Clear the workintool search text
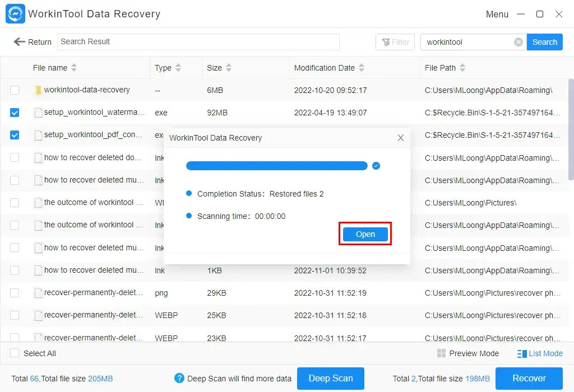 click(519, 42)
